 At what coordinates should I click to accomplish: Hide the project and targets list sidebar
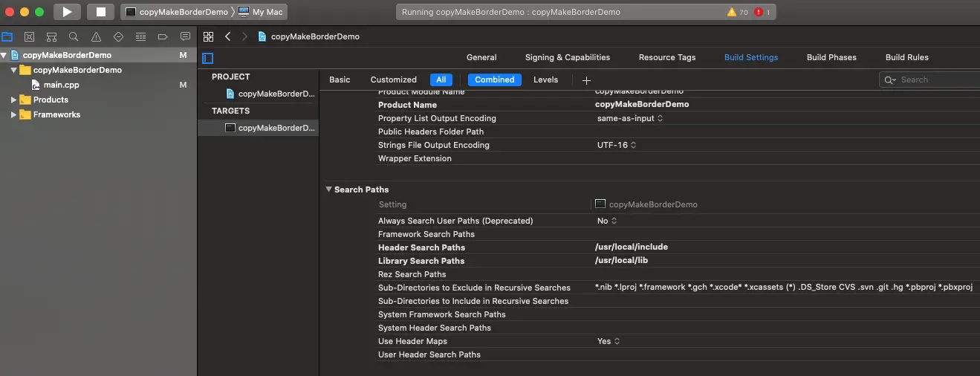point(208,58)
